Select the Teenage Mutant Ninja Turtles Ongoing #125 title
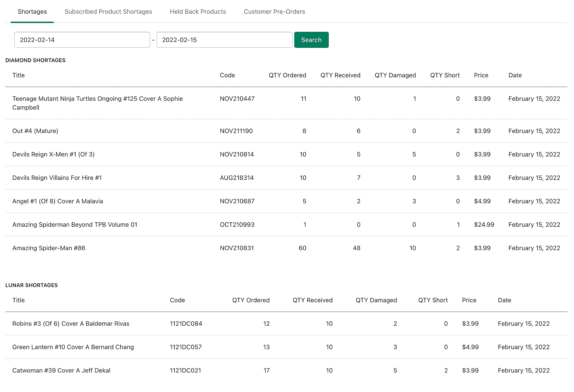574x392 pixels. pos(98,103)
